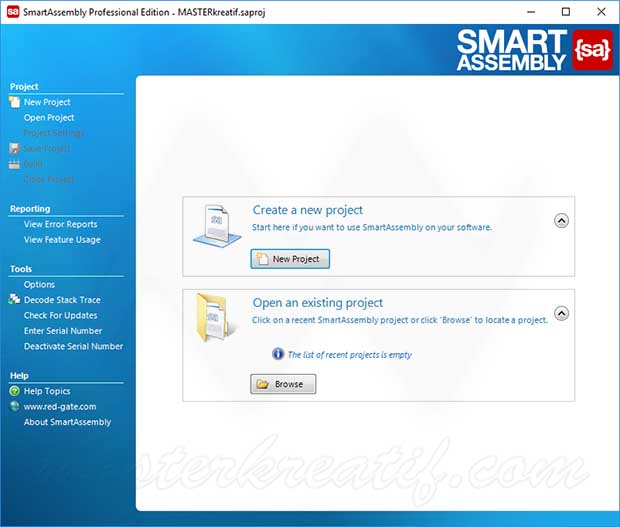This screenshot has height=527, width=620.
Task: Launch Decode Stack Trace tool
Action: click(x=62, y=300)
